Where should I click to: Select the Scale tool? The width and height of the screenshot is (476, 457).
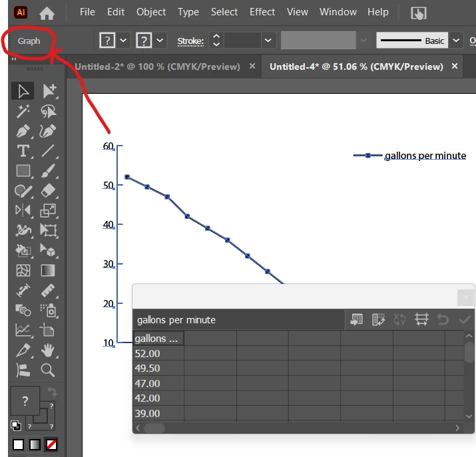coord(49,210)
